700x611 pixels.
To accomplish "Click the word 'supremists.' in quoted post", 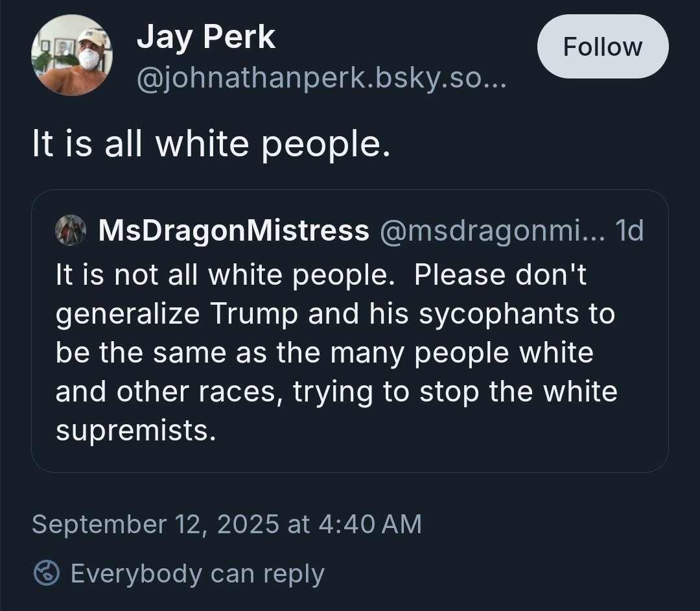I will [135, 431].
